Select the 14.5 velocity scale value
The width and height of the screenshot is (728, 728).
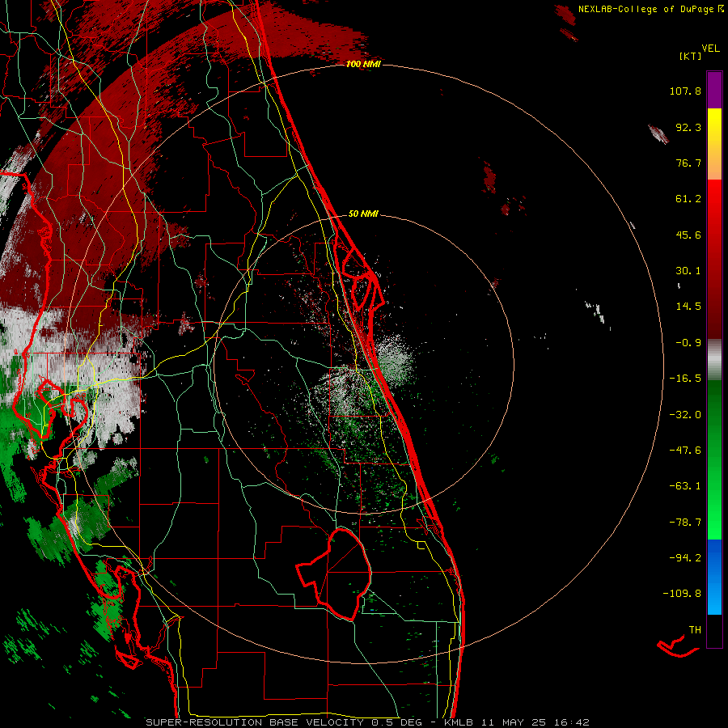tap(688, 307)
